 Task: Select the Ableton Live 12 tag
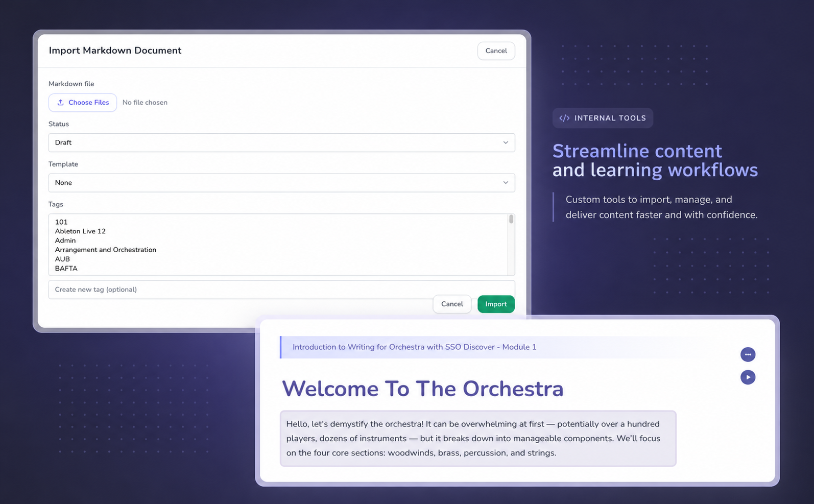80,231
